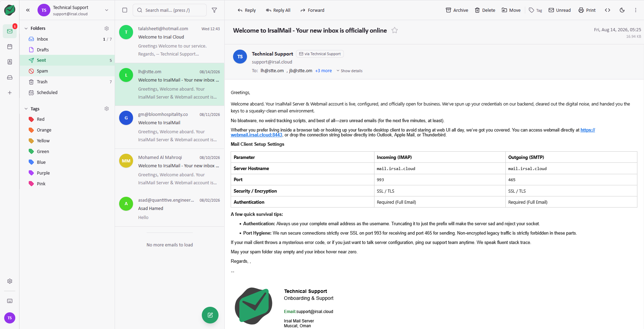Viewport: 644px width, 329px height.
Task: Show the +3 more recipients
Action: click(323, 71)
